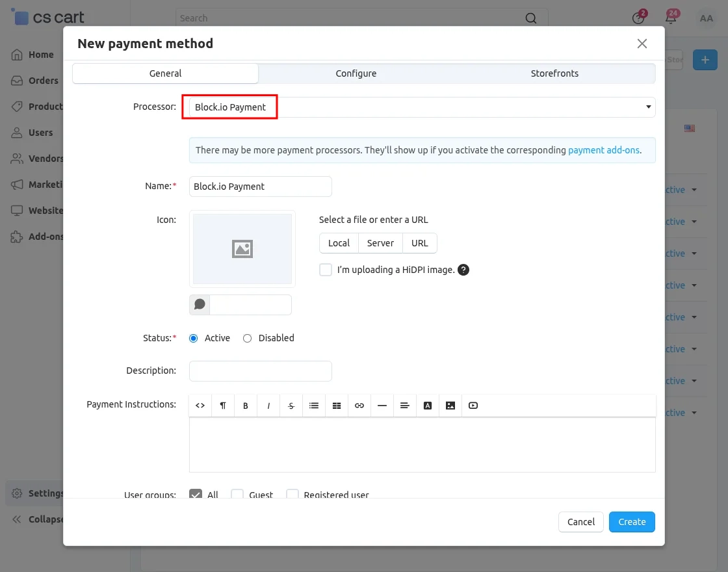728x572 pixels.
Task: Toggle the Guest user group checkbox
Action: [x=237, y=494]
